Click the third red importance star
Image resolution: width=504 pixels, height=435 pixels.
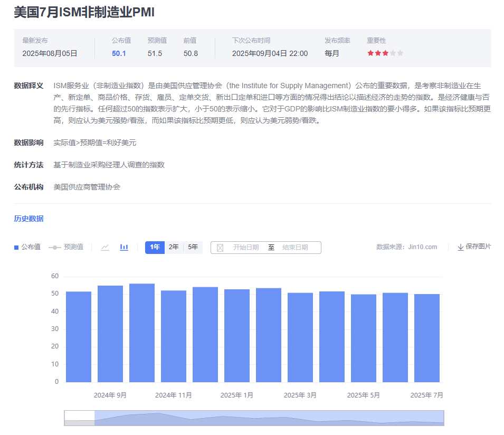(385, 53)
